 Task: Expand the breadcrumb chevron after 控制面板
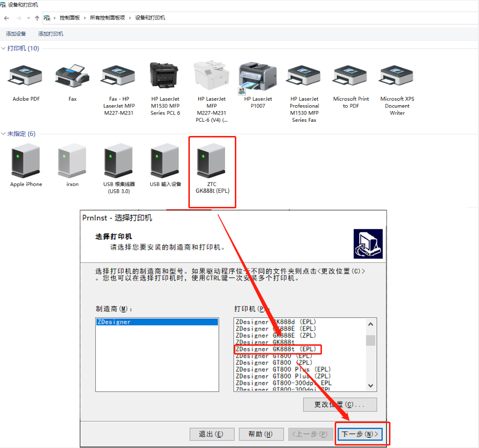(x=85, y=18)
